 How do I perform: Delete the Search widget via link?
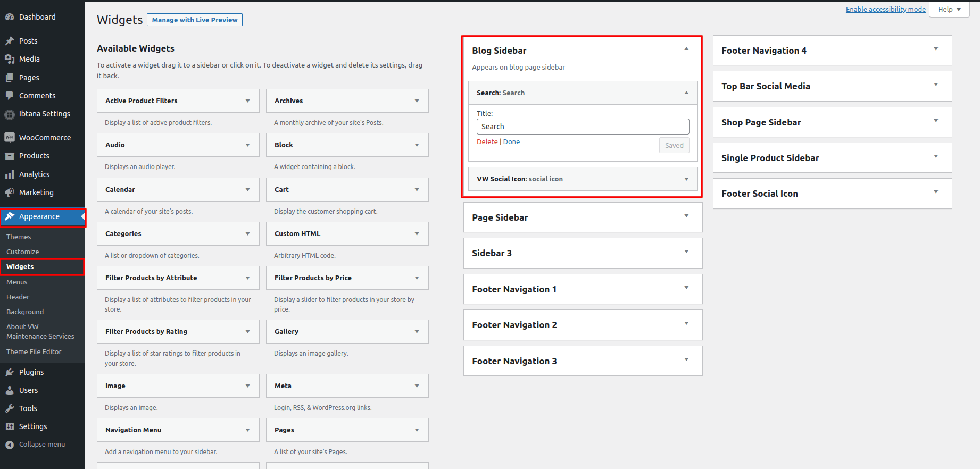click(487, 142)
